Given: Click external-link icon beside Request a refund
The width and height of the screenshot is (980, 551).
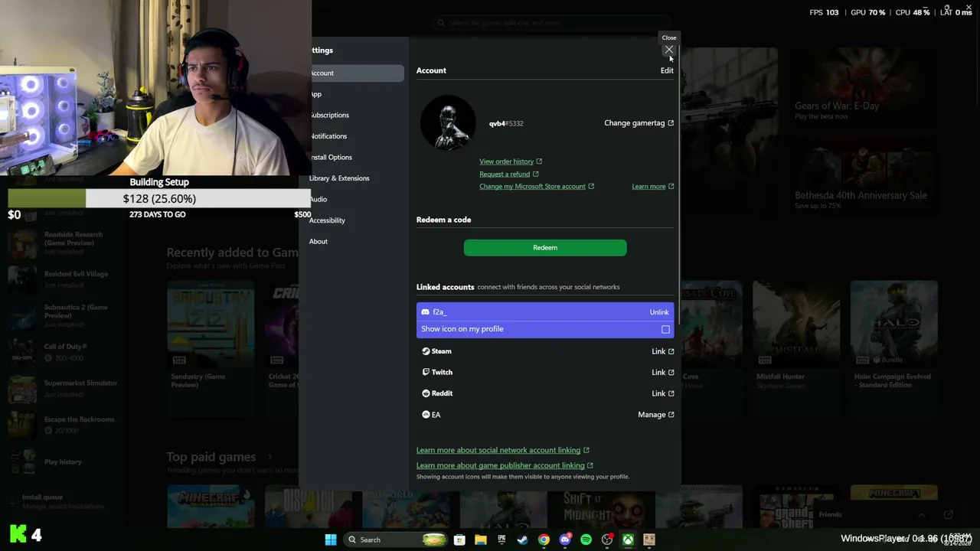Looking at the screenshot, I should click(x=535, y=174).
